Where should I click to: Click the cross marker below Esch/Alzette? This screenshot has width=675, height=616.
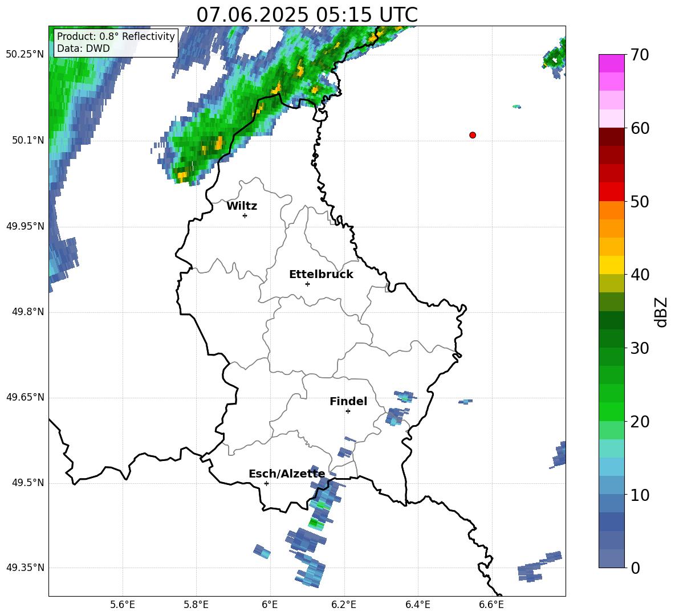(266, 483)
